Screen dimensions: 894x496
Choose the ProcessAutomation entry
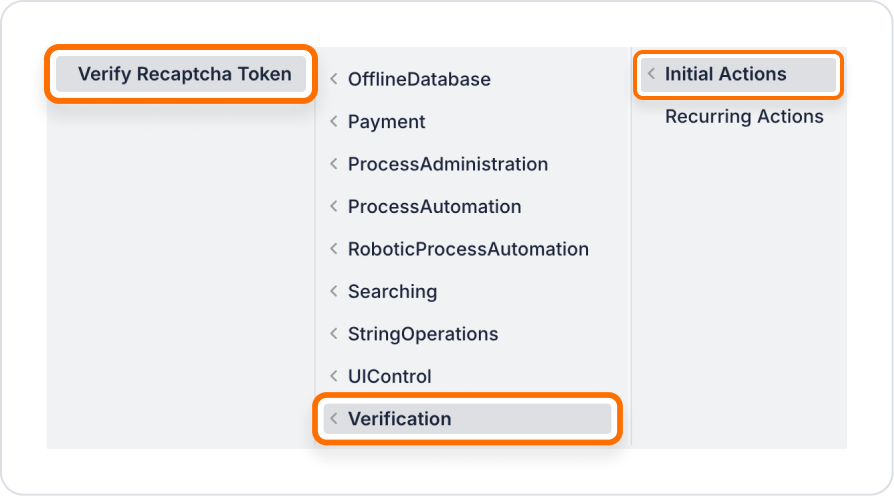pos(434,206)
